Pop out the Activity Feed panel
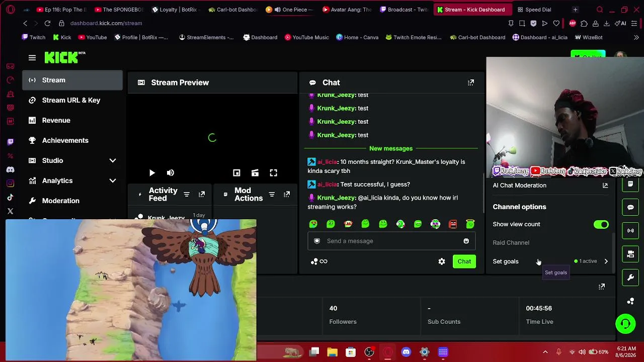The width and height of the screenshot is (644, 362). click(x=202, y=194)
